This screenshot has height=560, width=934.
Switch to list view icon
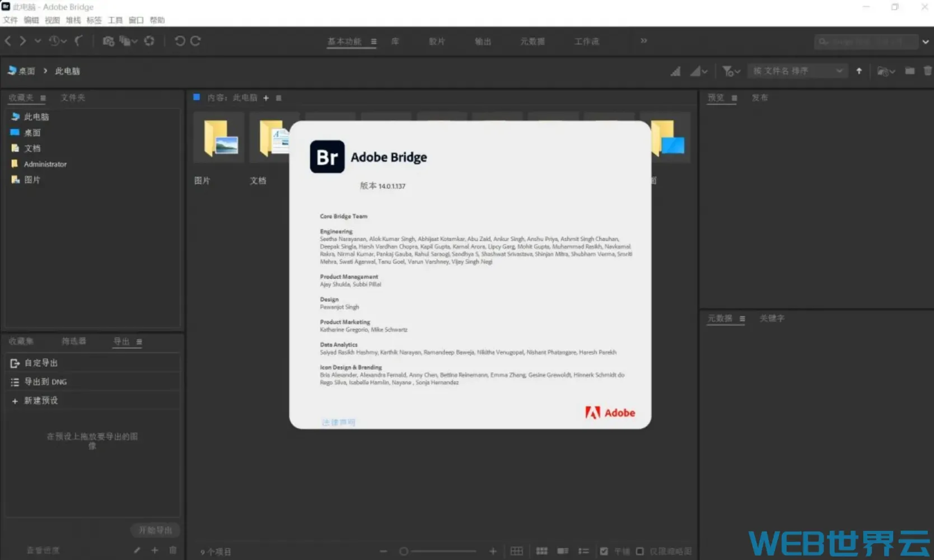pyautogui.click(x=583, y=552)
